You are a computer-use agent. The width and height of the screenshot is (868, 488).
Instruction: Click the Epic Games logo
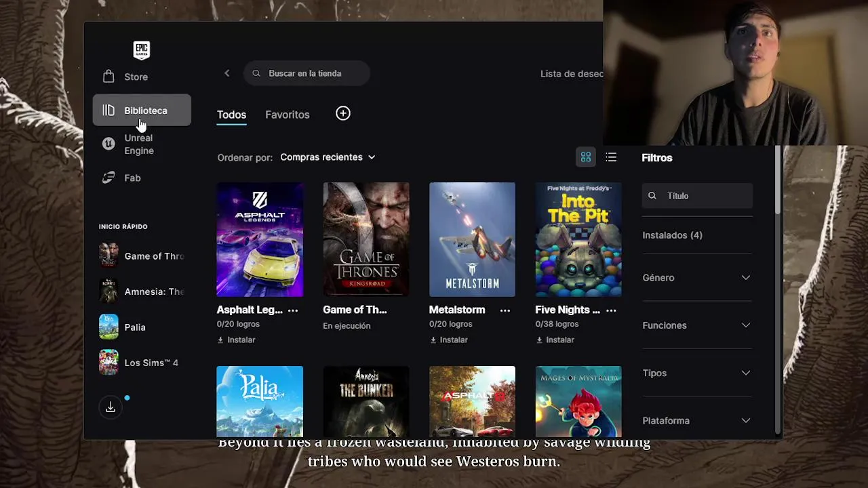coord(141,50)
